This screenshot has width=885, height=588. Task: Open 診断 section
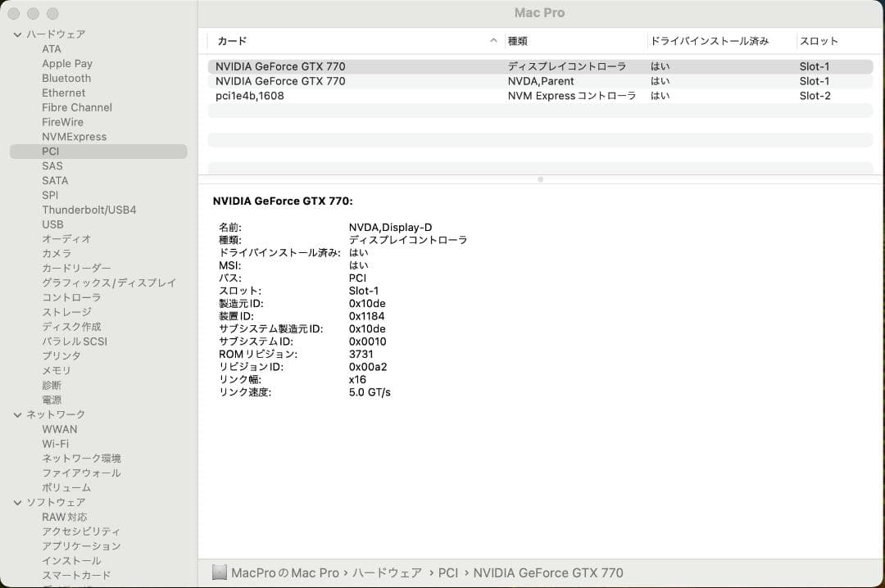[52, 386]
